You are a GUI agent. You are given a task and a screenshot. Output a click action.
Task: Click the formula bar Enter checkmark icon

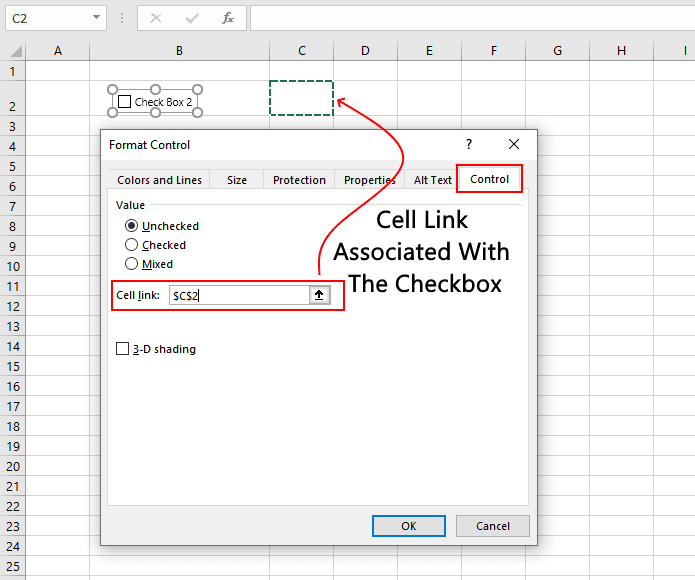pos(192,18)
